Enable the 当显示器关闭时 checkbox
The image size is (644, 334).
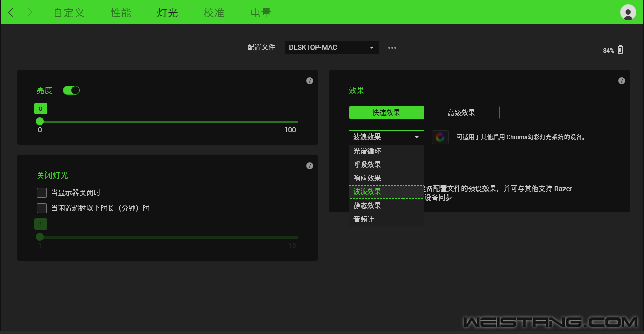click(x=42, y=193)
